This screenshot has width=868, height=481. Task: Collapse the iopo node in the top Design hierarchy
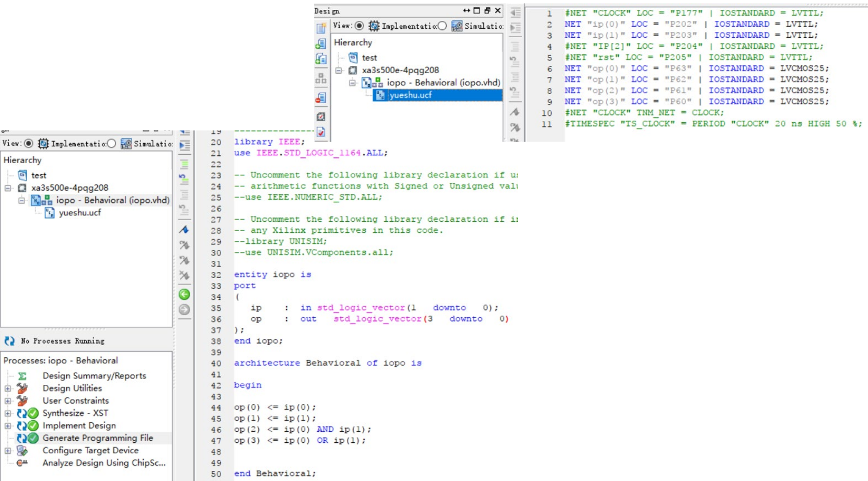tap(352, 83)
